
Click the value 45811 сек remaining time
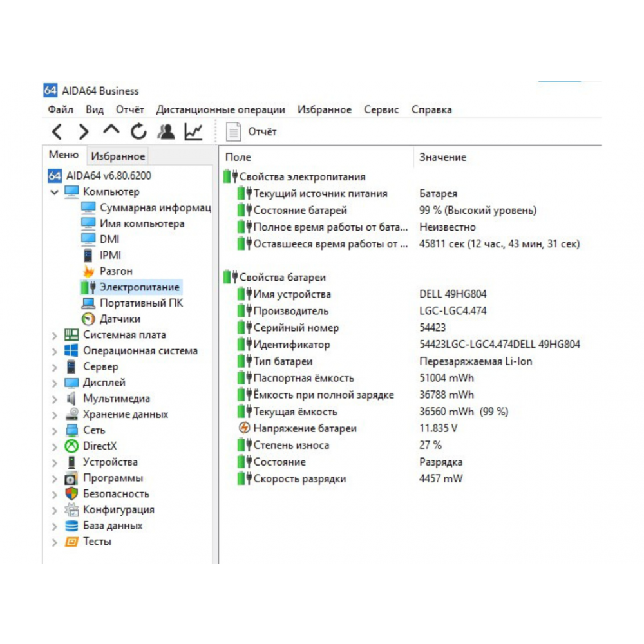pos(500,244)
